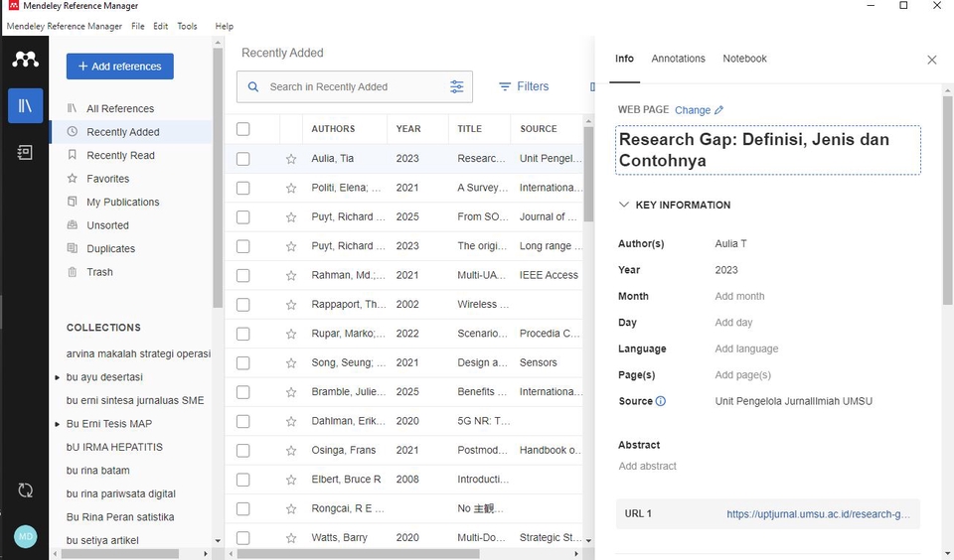The image size is (954, 560).
Task: Click the Source info icon
Action: (661, 402)
